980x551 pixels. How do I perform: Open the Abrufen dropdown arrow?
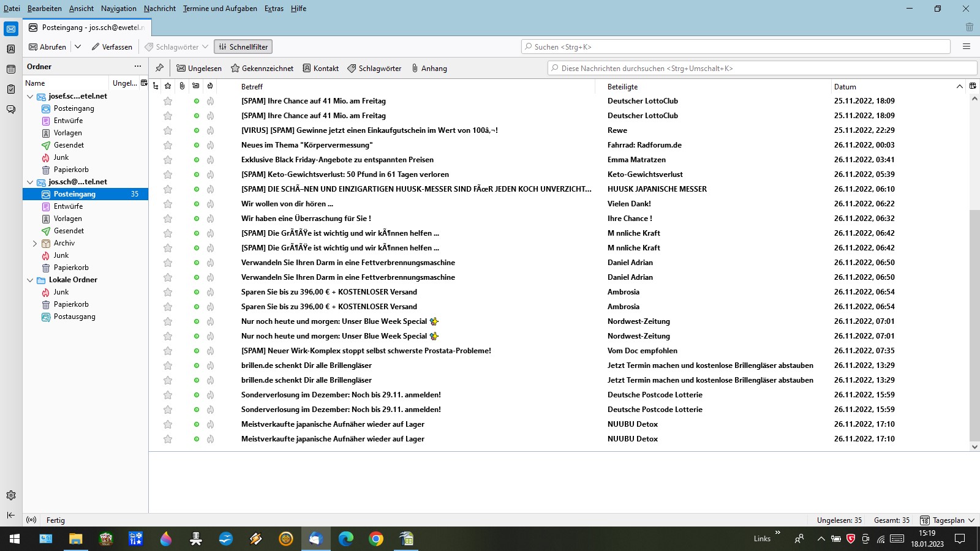tap(78, 47)
